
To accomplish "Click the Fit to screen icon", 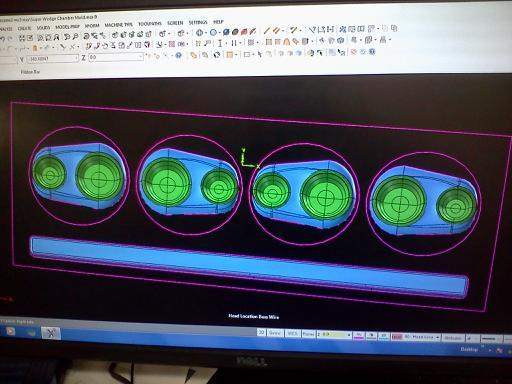I will click(x=22, y=38).
